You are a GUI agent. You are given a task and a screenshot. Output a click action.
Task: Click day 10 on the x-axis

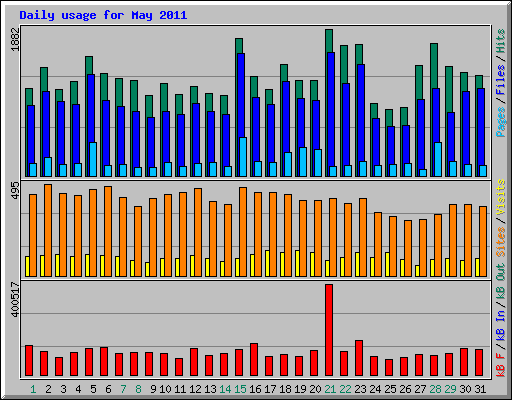[x=165, y=389]
